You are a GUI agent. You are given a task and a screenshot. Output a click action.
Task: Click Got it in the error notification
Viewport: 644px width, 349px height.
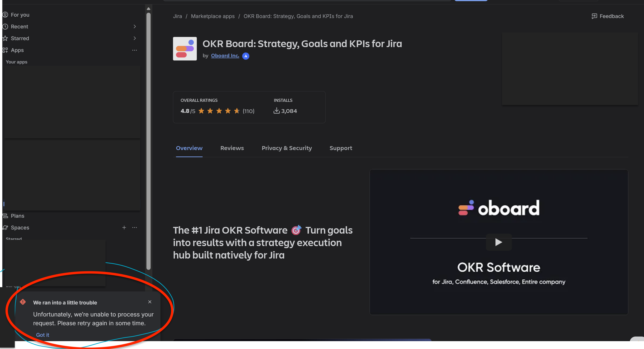coord(43,335)
